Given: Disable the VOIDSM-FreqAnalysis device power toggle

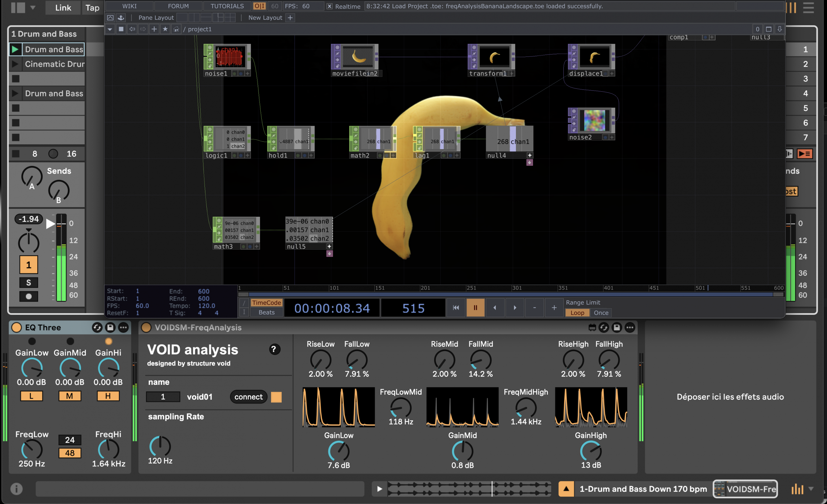Looking at the screenshot, I should (x=146, y=327).
